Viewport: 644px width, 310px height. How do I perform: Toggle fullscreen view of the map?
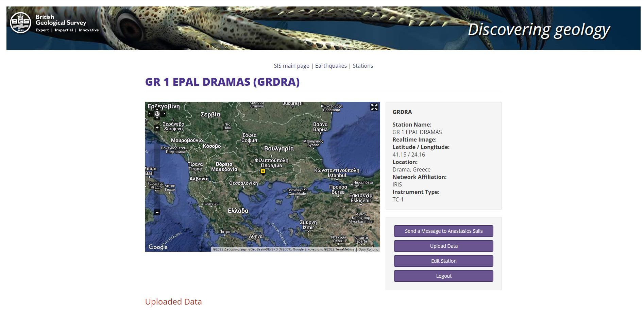coord(374,107)
